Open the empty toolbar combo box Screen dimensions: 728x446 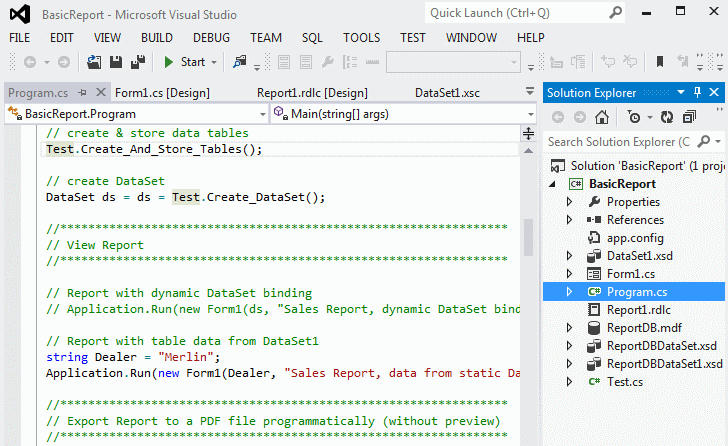click(453, 62)
